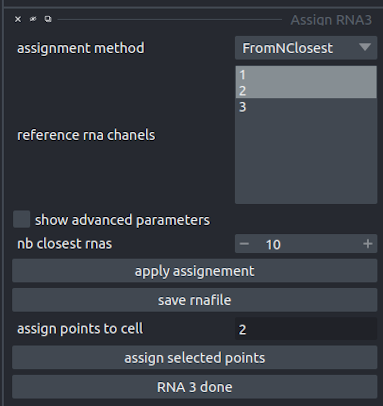
Task: Enable the show advanced parameters checkbox
Action: tap(22, 219)
